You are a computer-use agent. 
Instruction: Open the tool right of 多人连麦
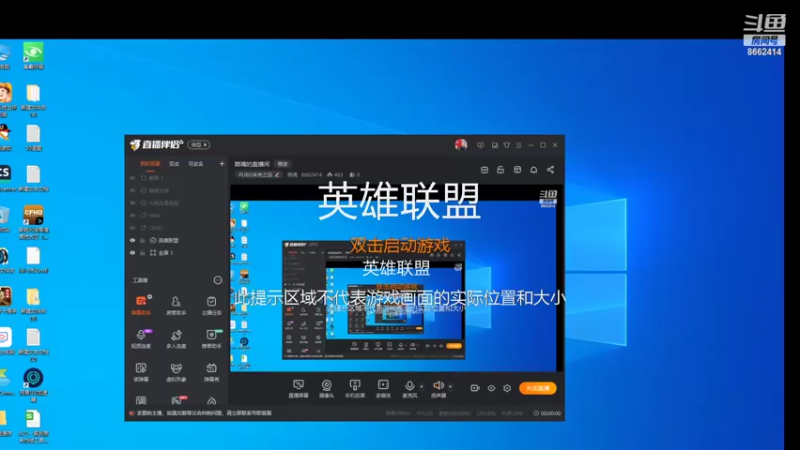point(211,339)
